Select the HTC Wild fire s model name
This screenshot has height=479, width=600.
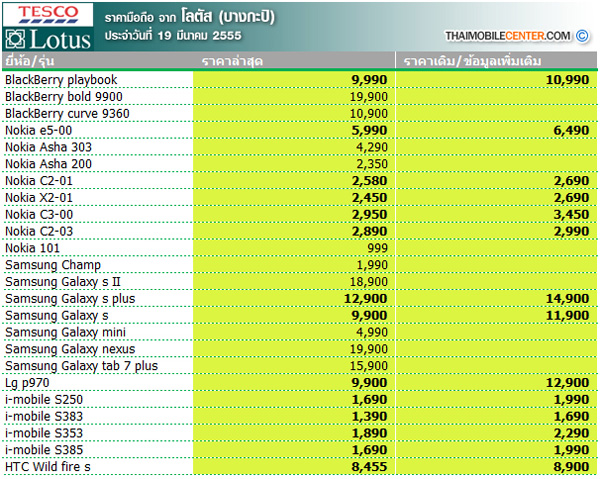48,467
